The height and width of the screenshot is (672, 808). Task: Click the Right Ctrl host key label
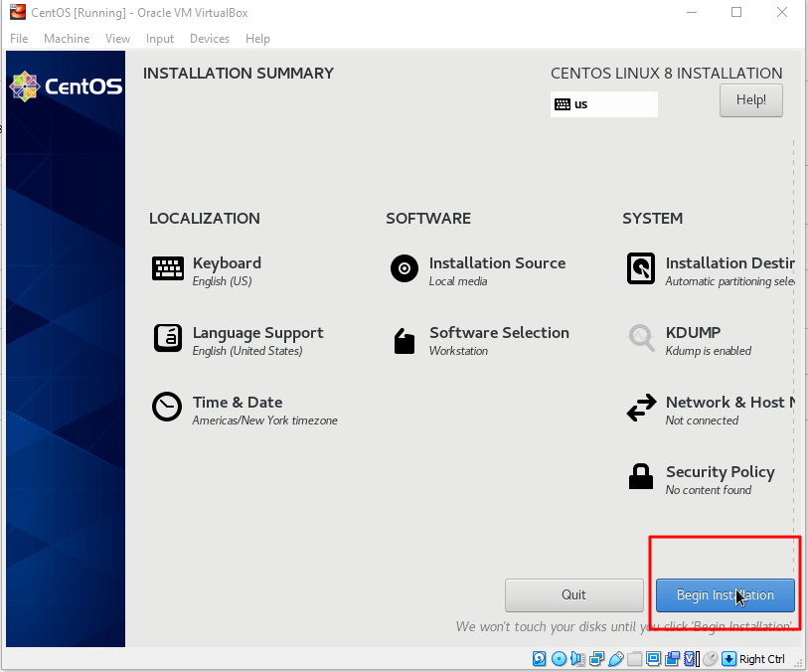(x=761, y=659)
